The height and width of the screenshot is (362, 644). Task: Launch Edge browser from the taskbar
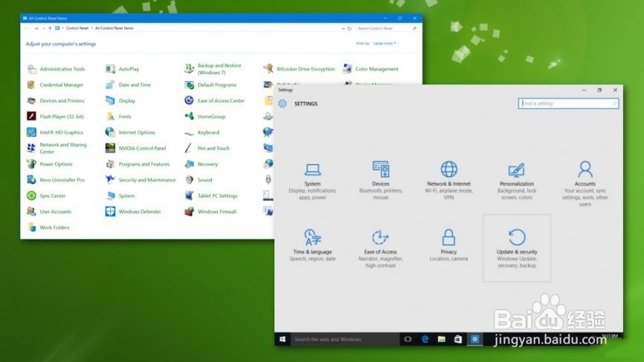(425, 339)
